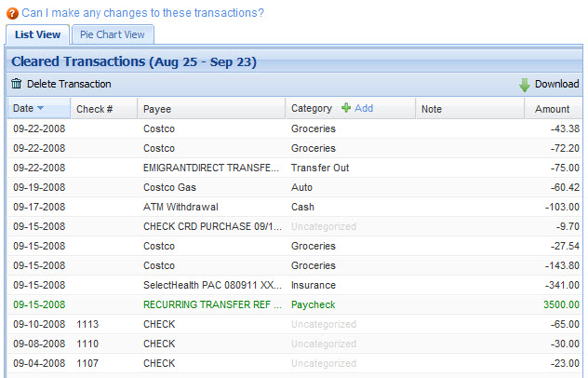Click the Auto category cell

pyautogui.click(x=301, y=187)
